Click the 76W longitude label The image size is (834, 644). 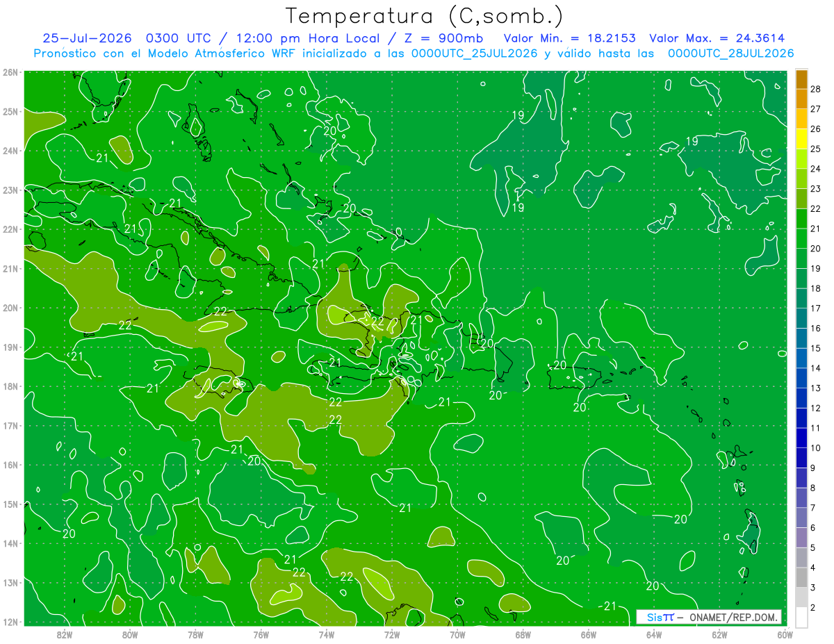[261, 634]
